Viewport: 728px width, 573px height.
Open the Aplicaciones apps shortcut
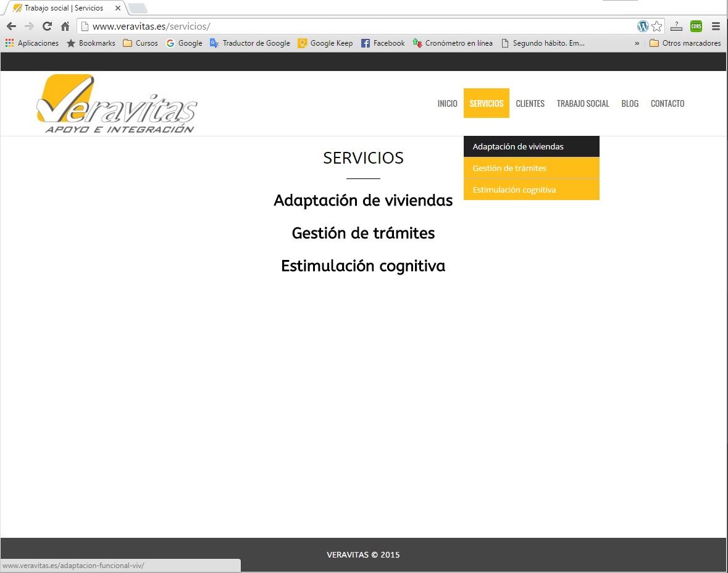click(32, 43)
